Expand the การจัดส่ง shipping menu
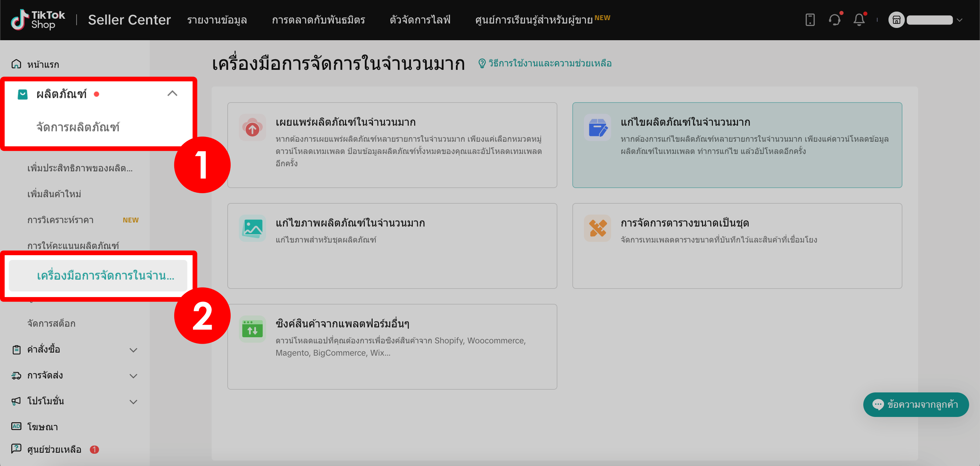This screenshot has height=466, width=980. tap(133, 376)
